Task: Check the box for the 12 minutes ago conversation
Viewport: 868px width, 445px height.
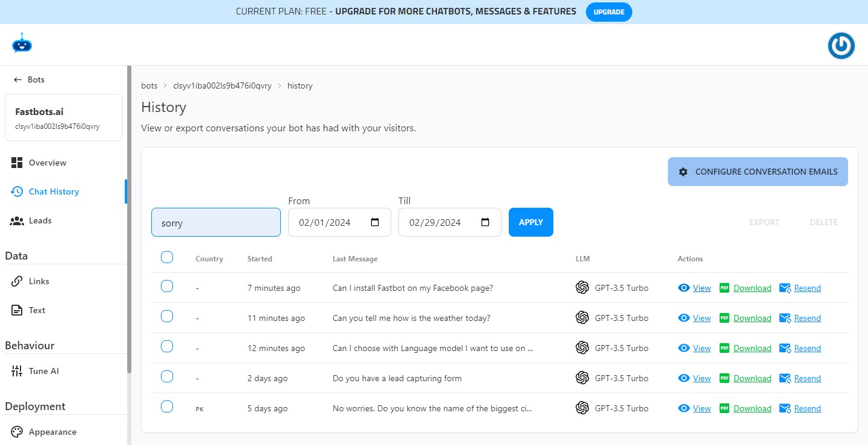Action: coord(167,346)
